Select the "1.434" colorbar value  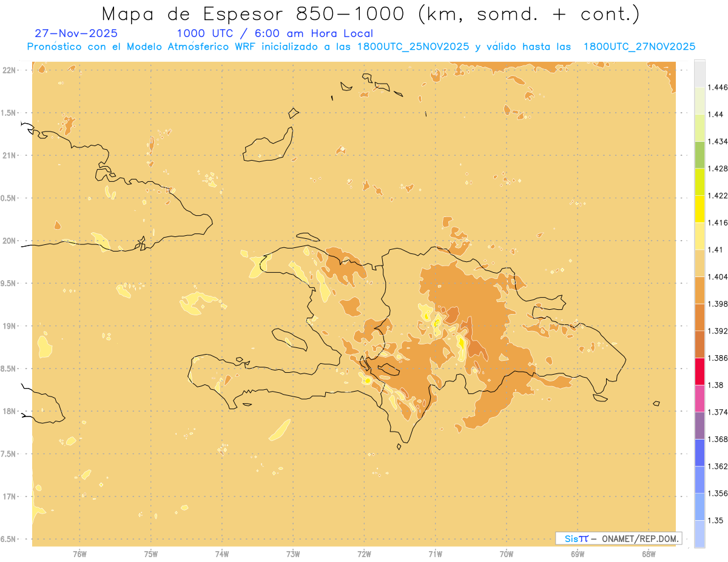click(x=718, y=141)
